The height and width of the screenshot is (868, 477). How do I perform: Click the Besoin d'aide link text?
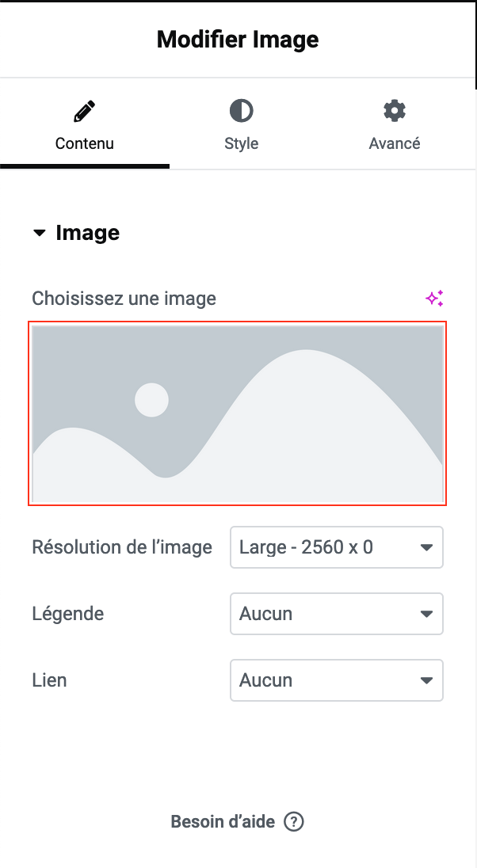[x=223, y=822]
